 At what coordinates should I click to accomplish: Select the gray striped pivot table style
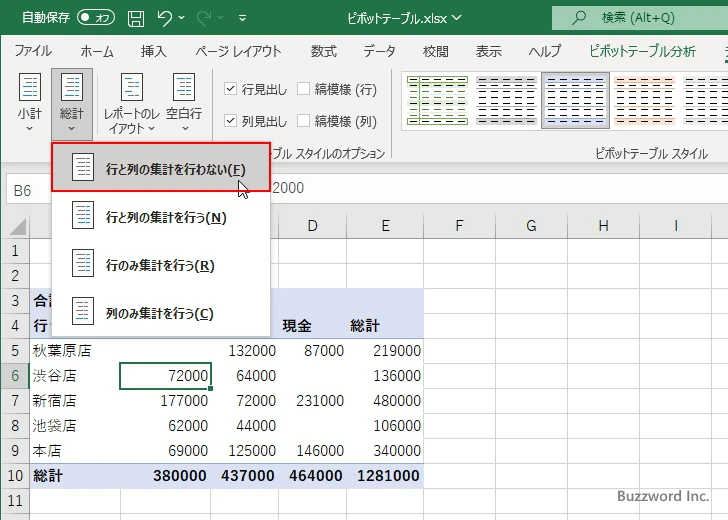click(506, 101)
